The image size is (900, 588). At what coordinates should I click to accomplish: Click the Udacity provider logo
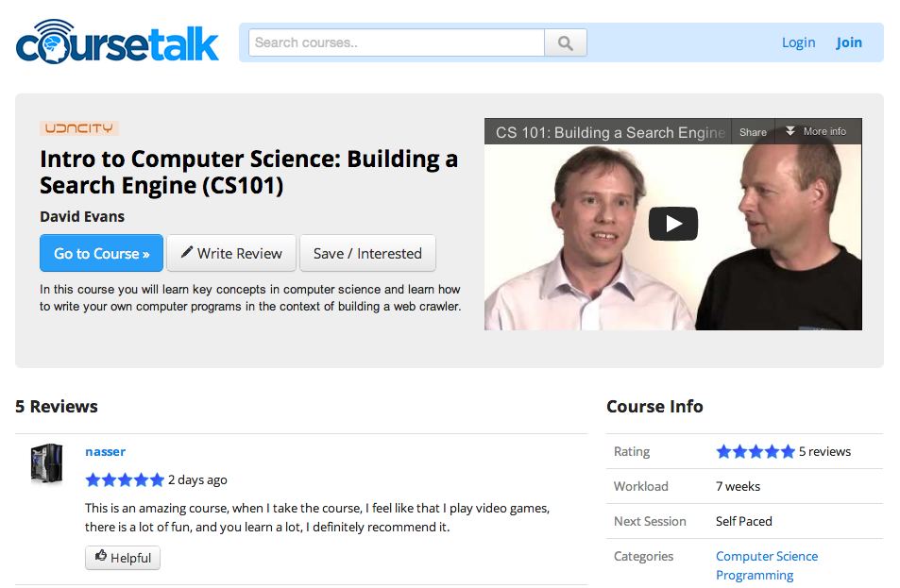click(x=78, y=128)
